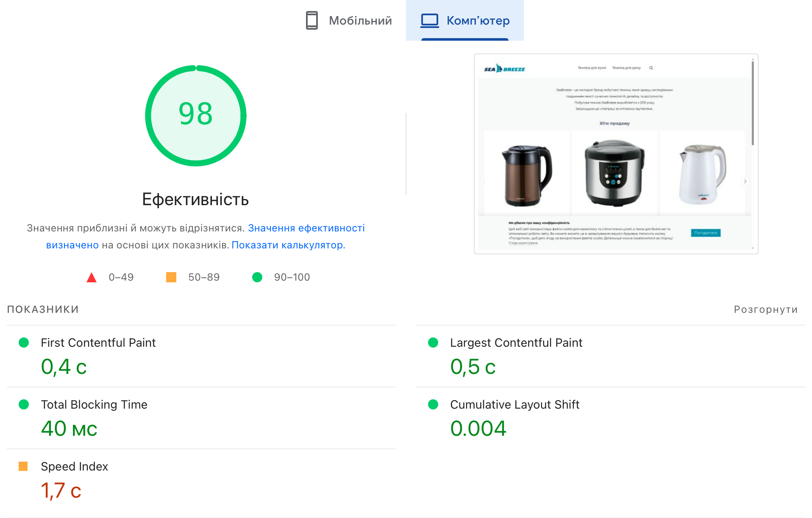Click the orange square beside Speed Index
The width and height of the screenshot is (812, 518).
click(x=23, y=466)
